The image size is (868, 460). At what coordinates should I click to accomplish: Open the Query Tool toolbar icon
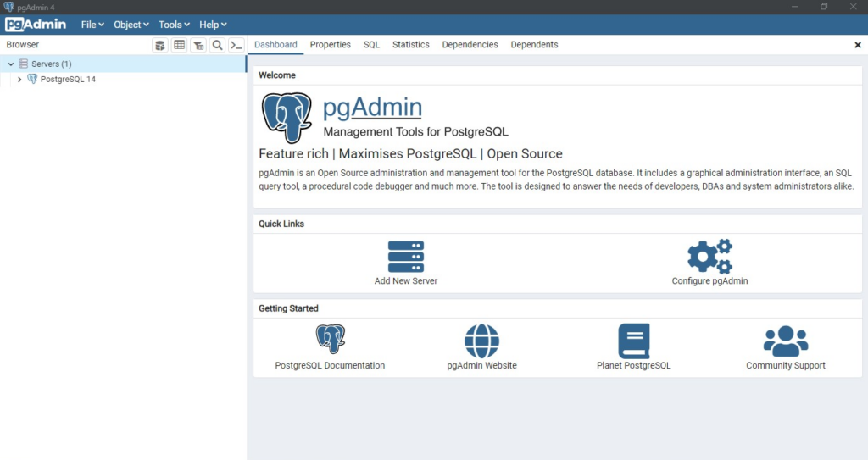click(x=160, y=45)
